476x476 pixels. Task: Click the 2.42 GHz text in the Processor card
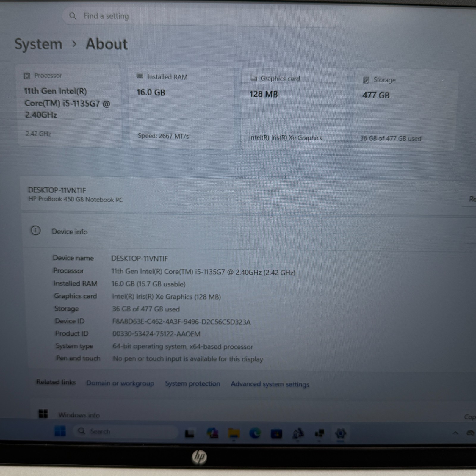click(38, 134)
